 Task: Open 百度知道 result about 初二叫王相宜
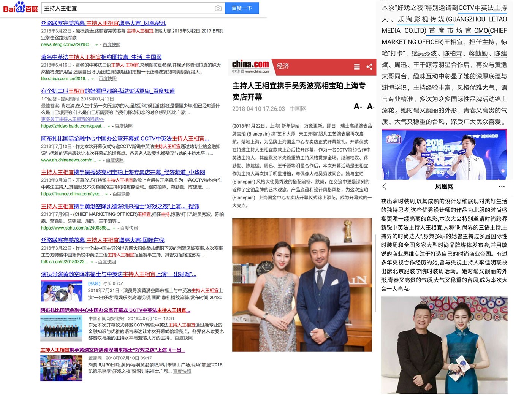[108, 91]
